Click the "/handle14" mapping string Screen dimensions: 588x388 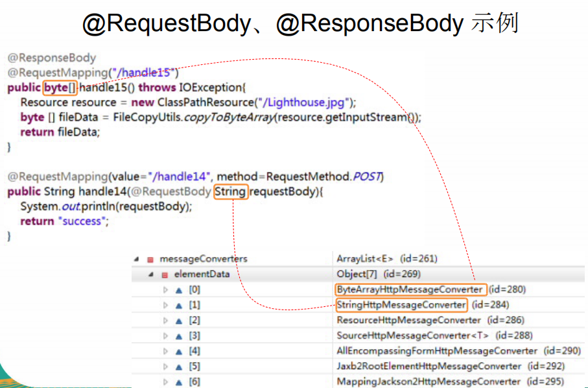(179, 176)
